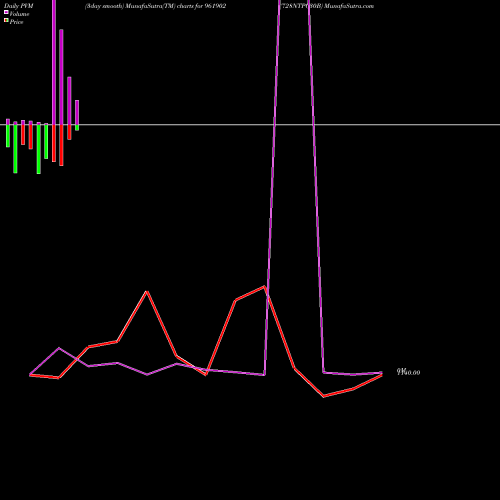Click the Daily PVM title text

pyautogui.click(x=19, y=6)
